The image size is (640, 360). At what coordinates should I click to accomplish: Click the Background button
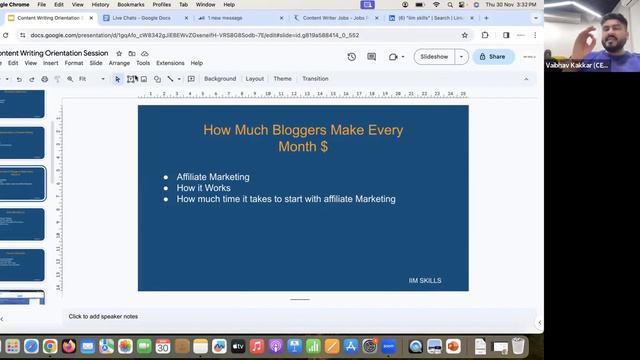pos(220,79)
